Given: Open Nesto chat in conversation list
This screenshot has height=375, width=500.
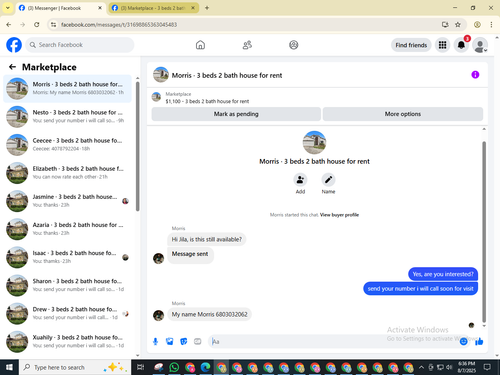Looking at the screenshot, I should tap(67, 117).
